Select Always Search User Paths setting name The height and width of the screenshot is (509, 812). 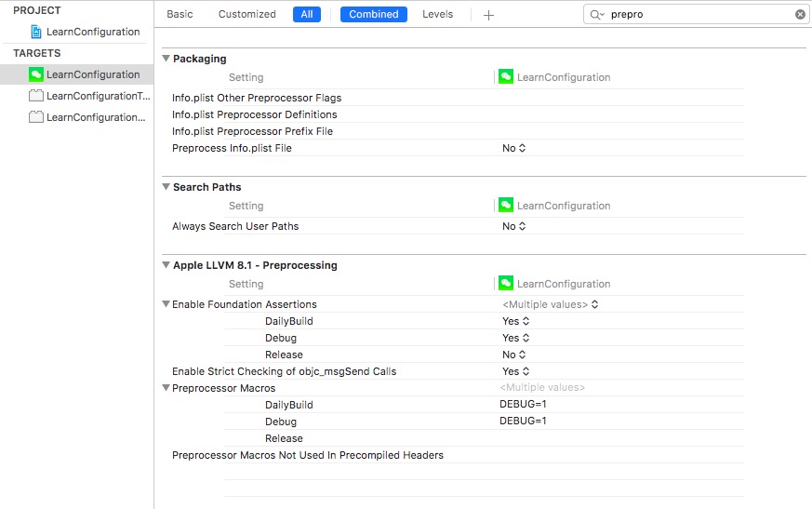(x=235, y=226)
